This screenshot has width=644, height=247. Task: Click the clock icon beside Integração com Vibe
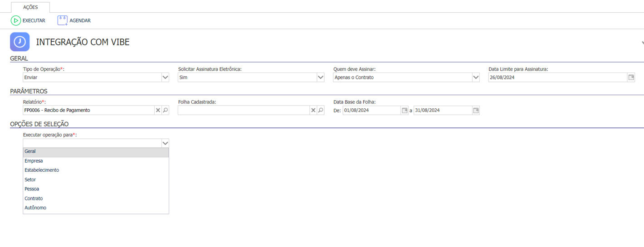pyautogui.click(x=20, y=42)
